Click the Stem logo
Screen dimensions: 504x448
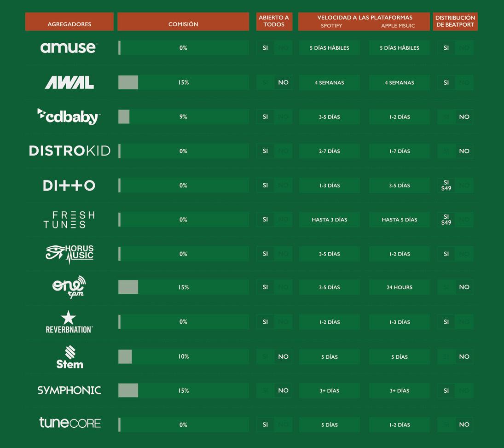(x=70, y=357)
